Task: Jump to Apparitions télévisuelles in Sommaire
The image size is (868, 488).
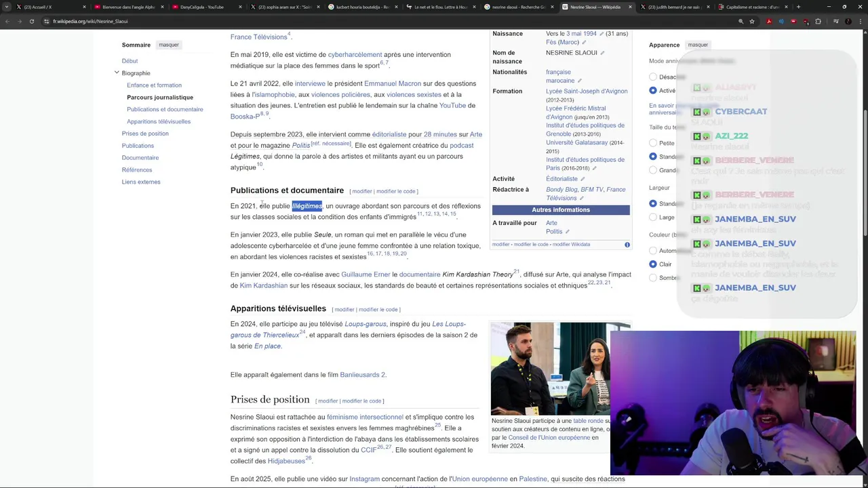Action: [x=159, y=121]
